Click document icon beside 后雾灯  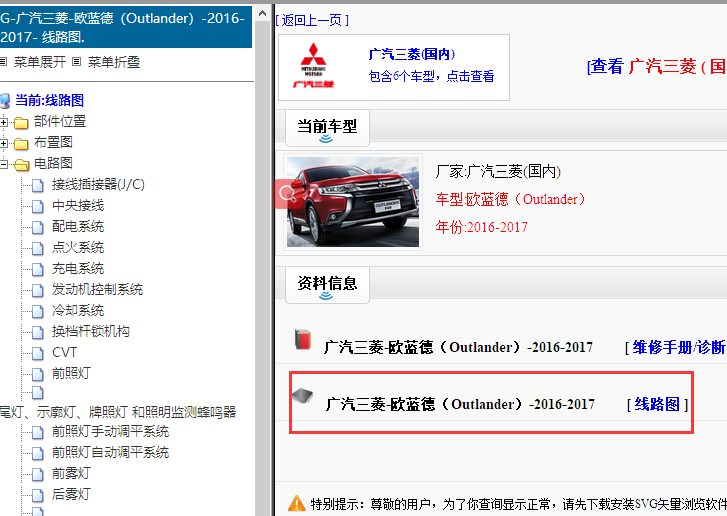(x=38, y=495)
